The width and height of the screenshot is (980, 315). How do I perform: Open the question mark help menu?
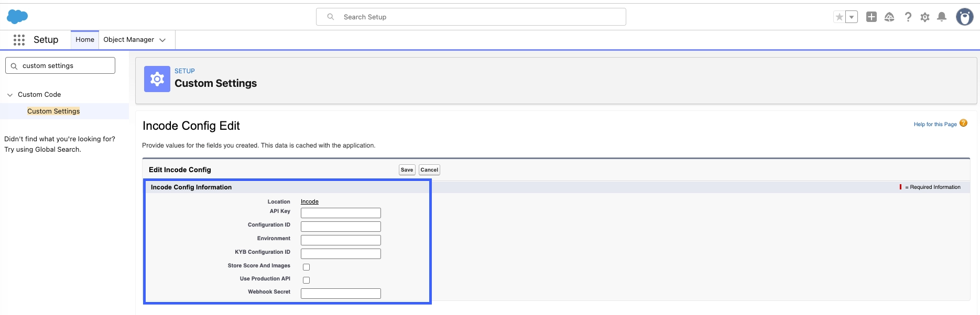pos(908,17)
